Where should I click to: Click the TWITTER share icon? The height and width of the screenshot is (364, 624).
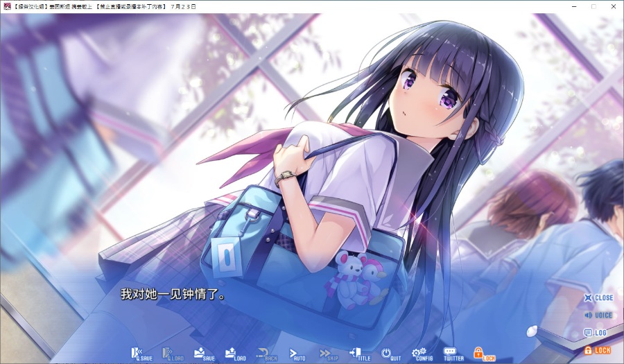(453, 354)
